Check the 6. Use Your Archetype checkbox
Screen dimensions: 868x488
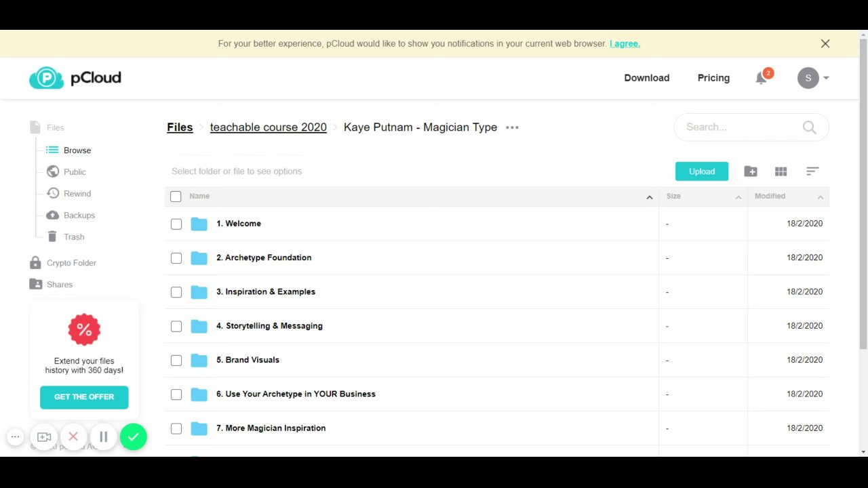(x=176, y=394)
